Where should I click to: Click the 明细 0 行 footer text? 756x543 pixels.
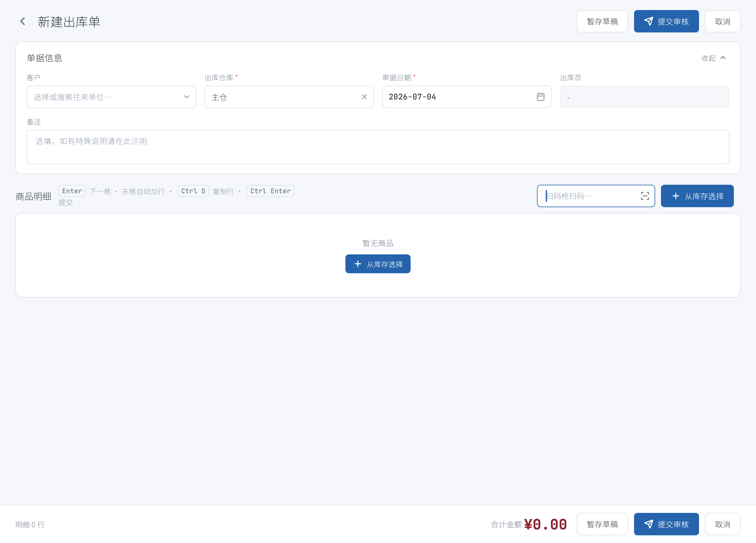[x=30, y=524]
